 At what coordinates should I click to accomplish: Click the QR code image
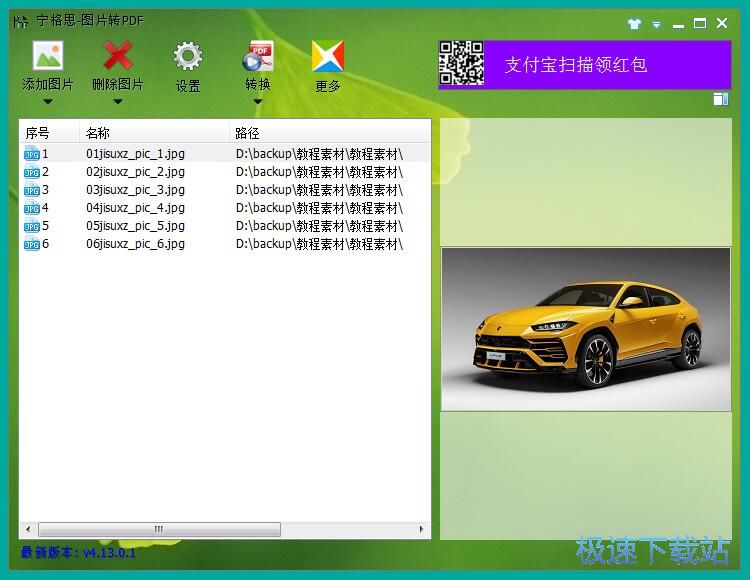click(462, 64)
